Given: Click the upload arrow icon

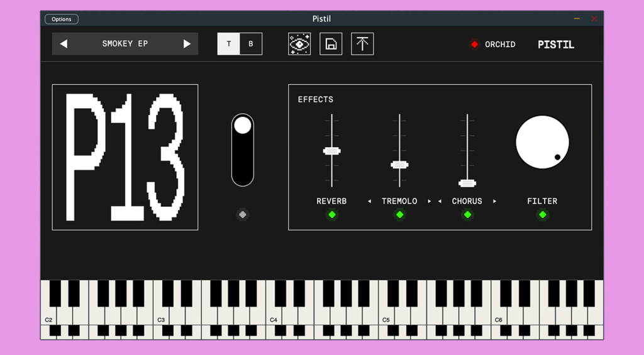Looking at the screenshot, I should pos(362,44).
